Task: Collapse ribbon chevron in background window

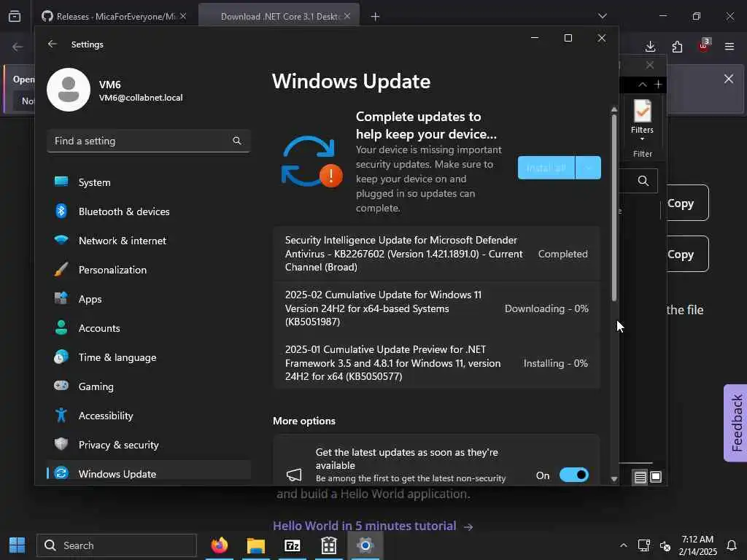Action: (643, 85)
